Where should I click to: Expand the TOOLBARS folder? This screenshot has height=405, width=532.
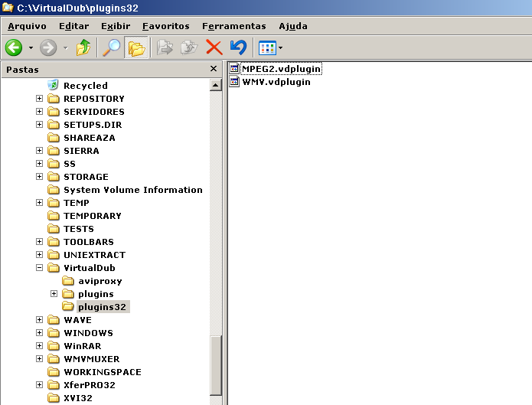pyautogui.click(x=39, y=242)
